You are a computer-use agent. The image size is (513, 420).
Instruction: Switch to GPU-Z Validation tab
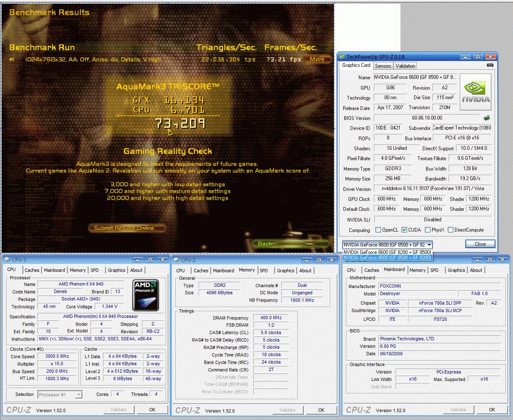point(405,66)
